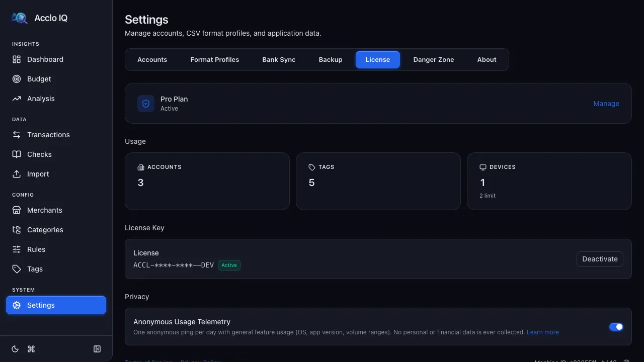Click the Pro Plan title text
644x362 pixels.
click(x=174, y=99)
